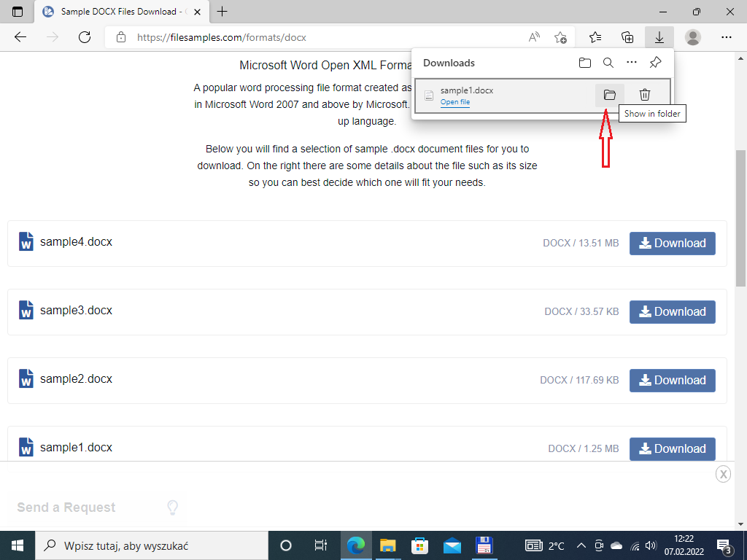Open the volume control in tray

651,545
